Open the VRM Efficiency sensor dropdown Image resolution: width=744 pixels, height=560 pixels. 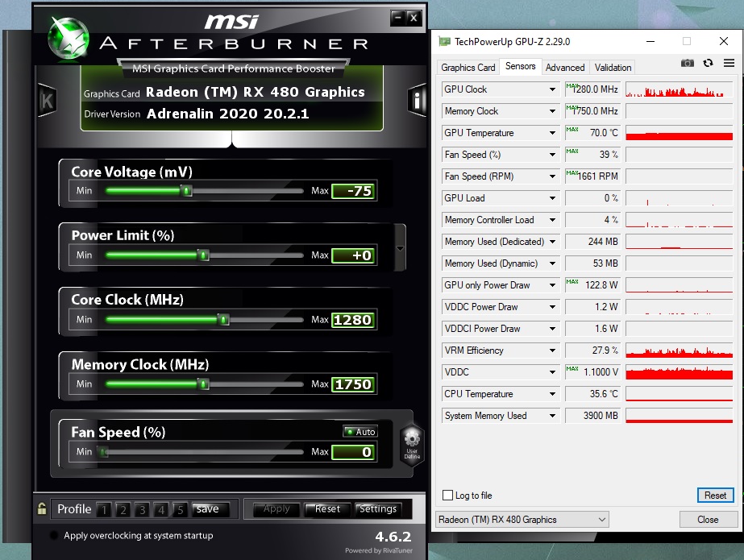click(x=552, y=351)
